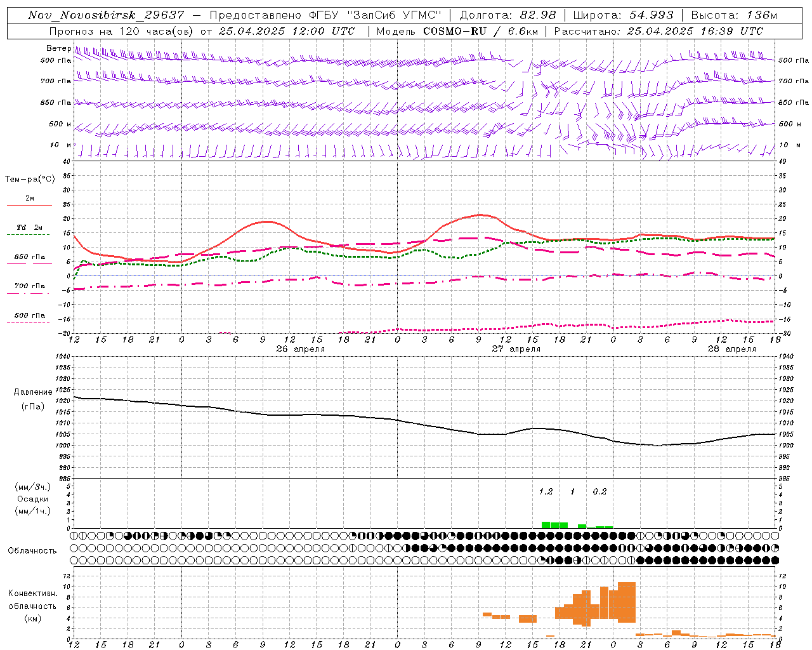Click the Осадки precipitation label
Image resolution: width=812 pixels, height=650 pixels.
click(x=33, y=499)
